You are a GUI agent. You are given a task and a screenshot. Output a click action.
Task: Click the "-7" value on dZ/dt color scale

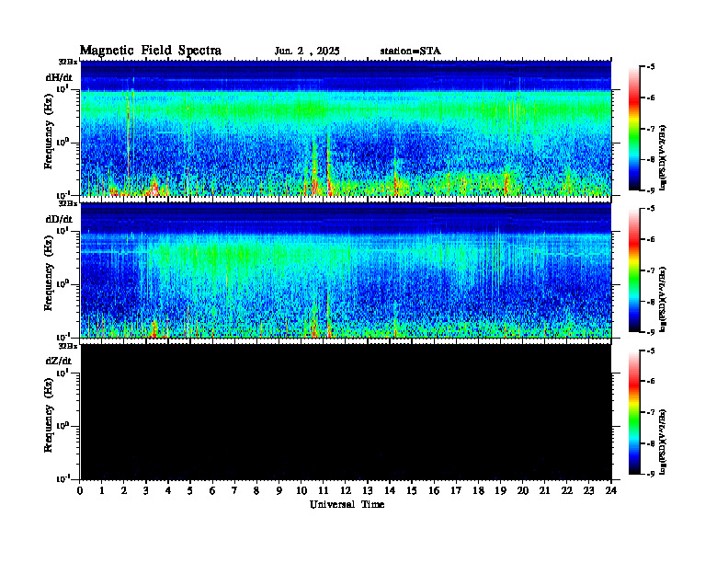[x=651, y=412]
